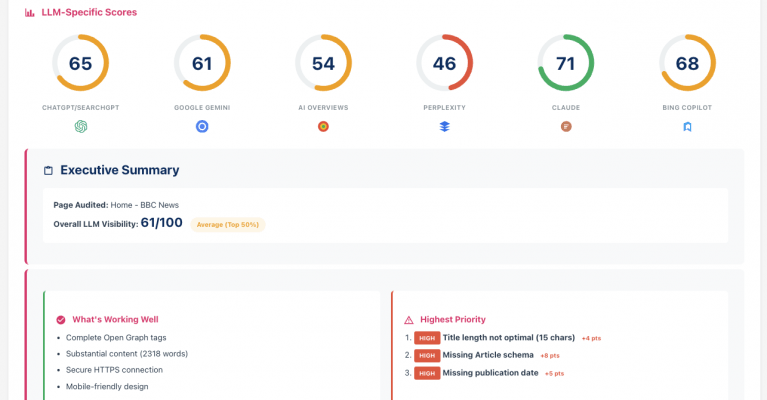Click the CLAUDE label
The height and width of the screenshot is (400, 767).
[x=566, y=108]
